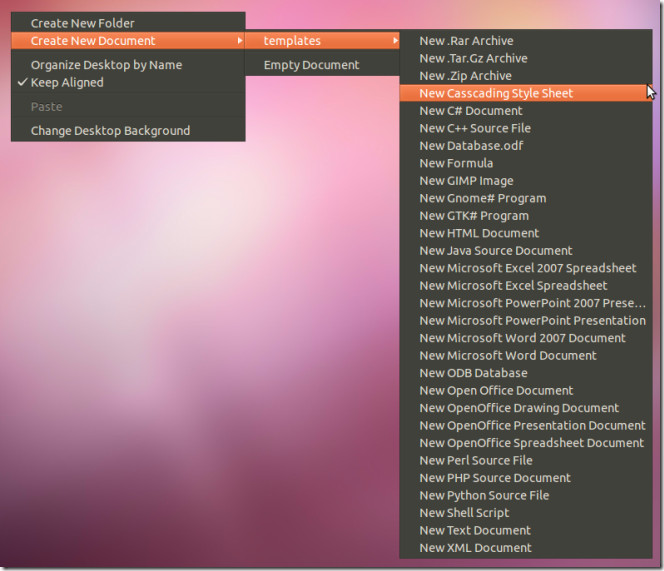Pick New .Rar Archive template
This screenshot has width=664, height=571.
pyautogui.click(x=526, y=41)
